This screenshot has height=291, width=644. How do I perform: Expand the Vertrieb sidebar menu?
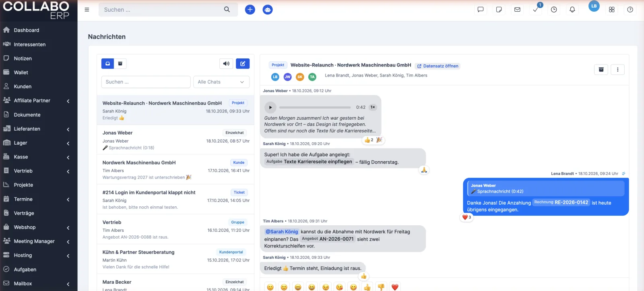pos(39,171)
